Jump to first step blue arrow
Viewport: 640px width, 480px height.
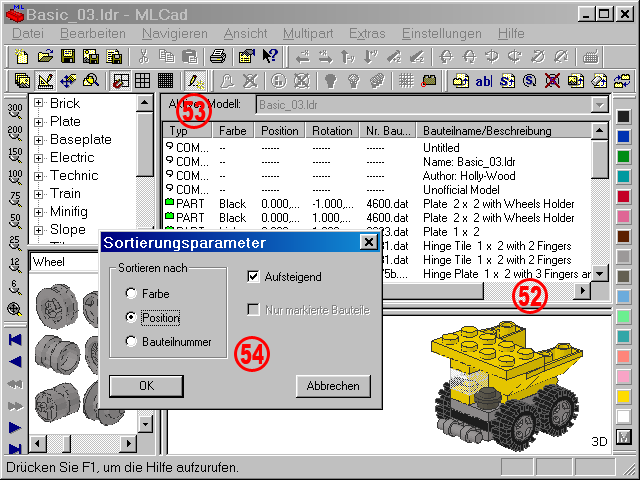[15, 340]
